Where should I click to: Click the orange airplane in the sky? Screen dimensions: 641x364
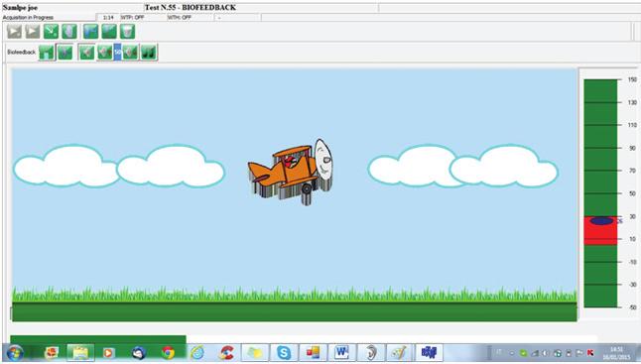coord(291,172)
